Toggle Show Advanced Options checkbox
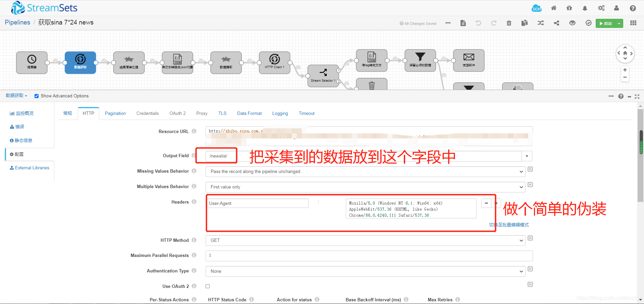644x304 pixels. [x=37, y=96]
